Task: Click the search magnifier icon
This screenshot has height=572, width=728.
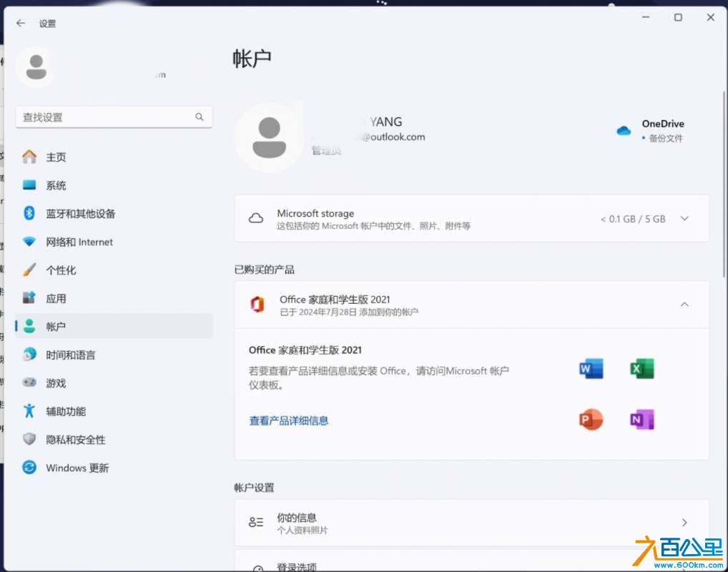Action: coord(200,117)
